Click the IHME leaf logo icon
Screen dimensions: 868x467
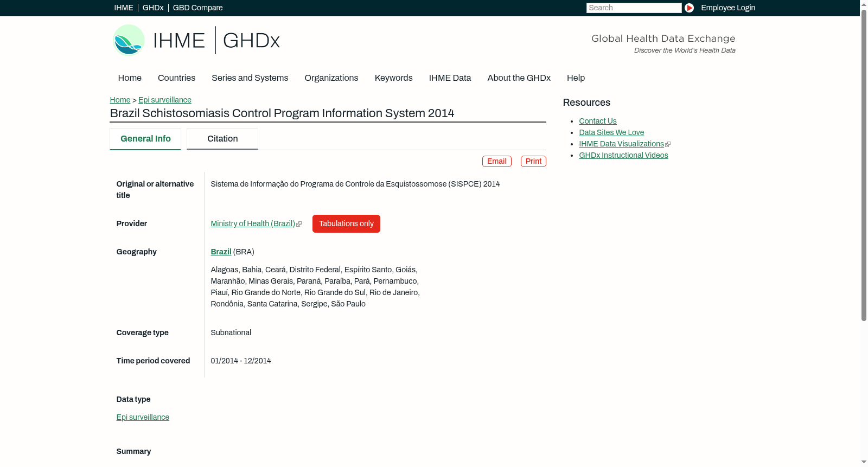pos(129,40)
